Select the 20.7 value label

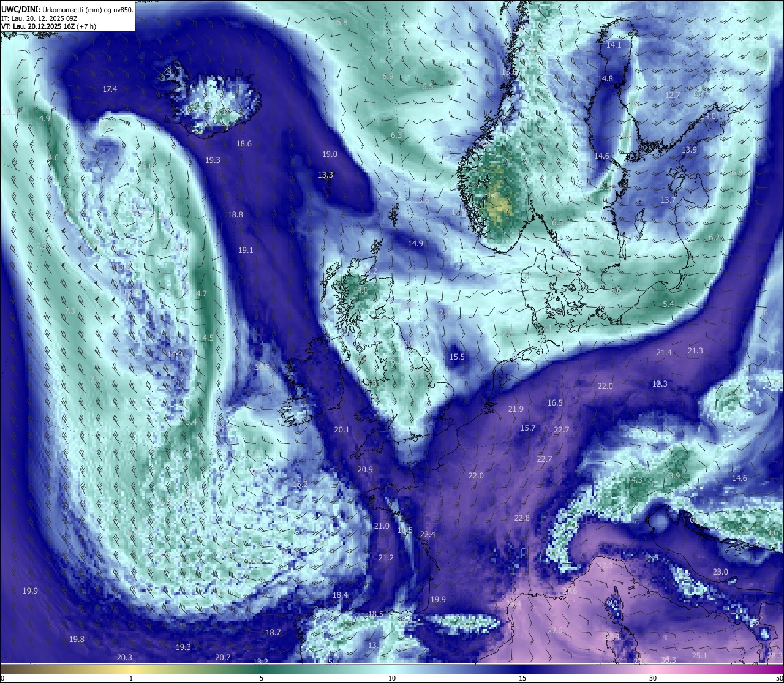click(x=223, y=658)
